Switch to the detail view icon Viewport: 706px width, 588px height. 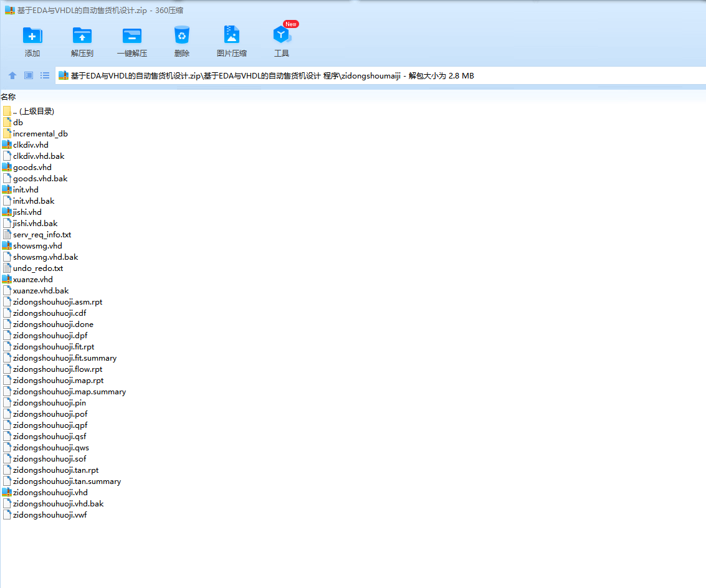[x=29, y=75]
